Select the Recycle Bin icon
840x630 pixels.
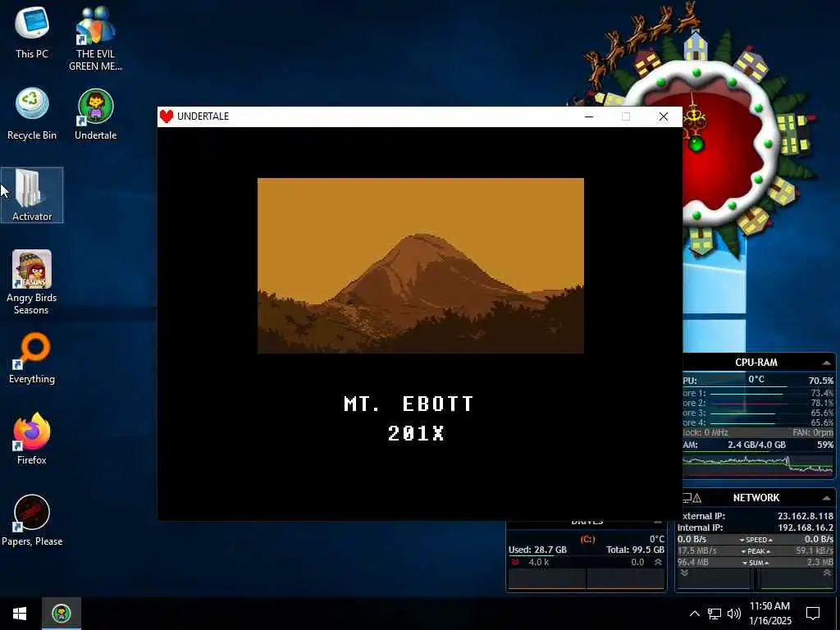pos(32,113)
